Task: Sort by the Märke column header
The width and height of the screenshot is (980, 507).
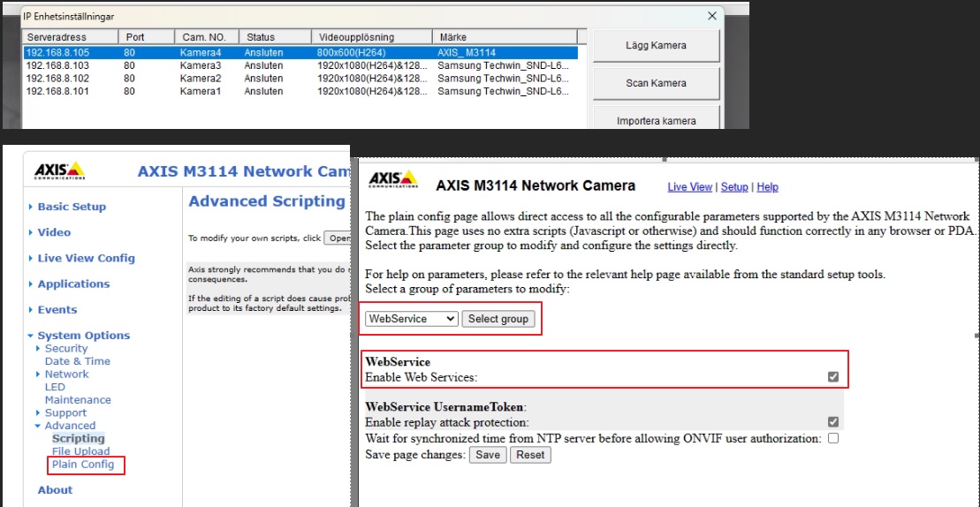Action: click(x=505, y=37)
